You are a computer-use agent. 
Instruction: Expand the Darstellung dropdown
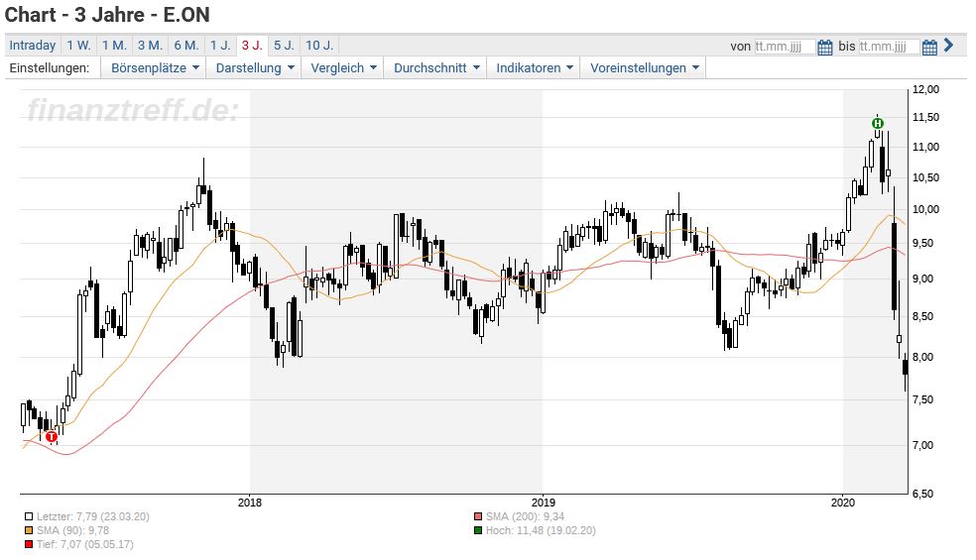click(x=255, y=67)
